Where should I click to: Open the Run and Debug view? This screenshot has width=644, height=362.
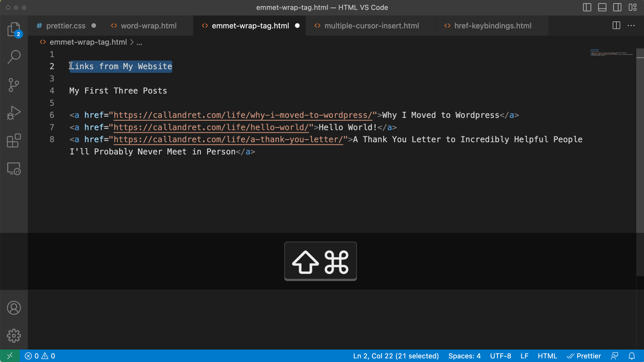[x=14, y=113]
